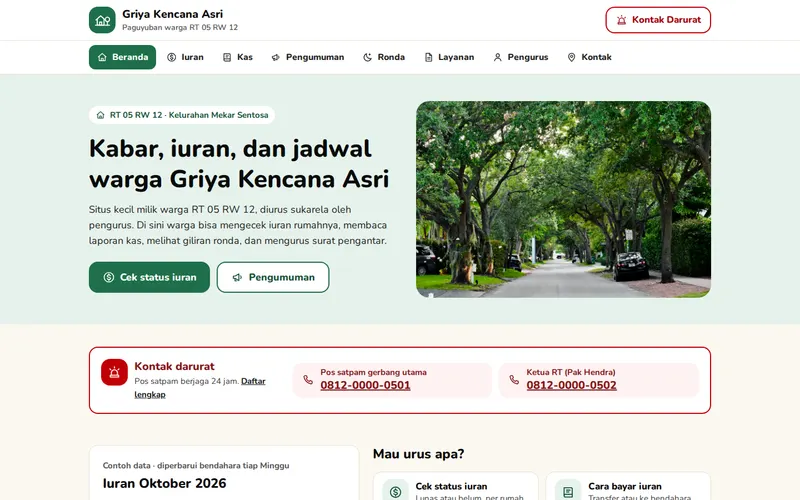Click the Cek status iuran green button
This screenshot has height=500, width=800.
pyautogui.click(x=149, y=277)
